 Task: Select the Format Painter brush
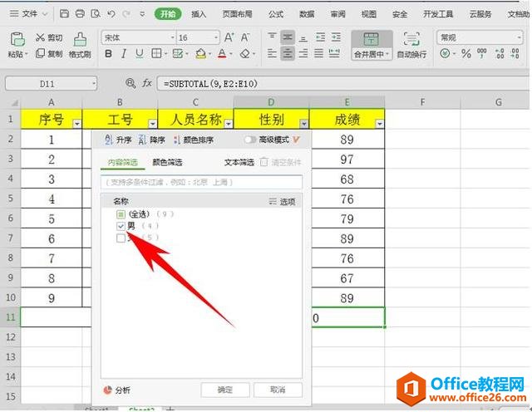click(80, 41)
